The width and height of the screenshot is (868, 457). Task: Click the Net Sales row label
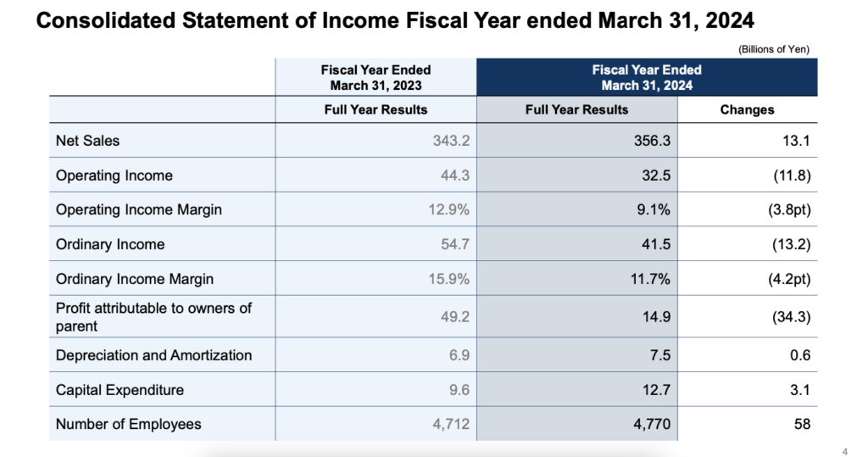pyautogui.click(x=87, y=141)
